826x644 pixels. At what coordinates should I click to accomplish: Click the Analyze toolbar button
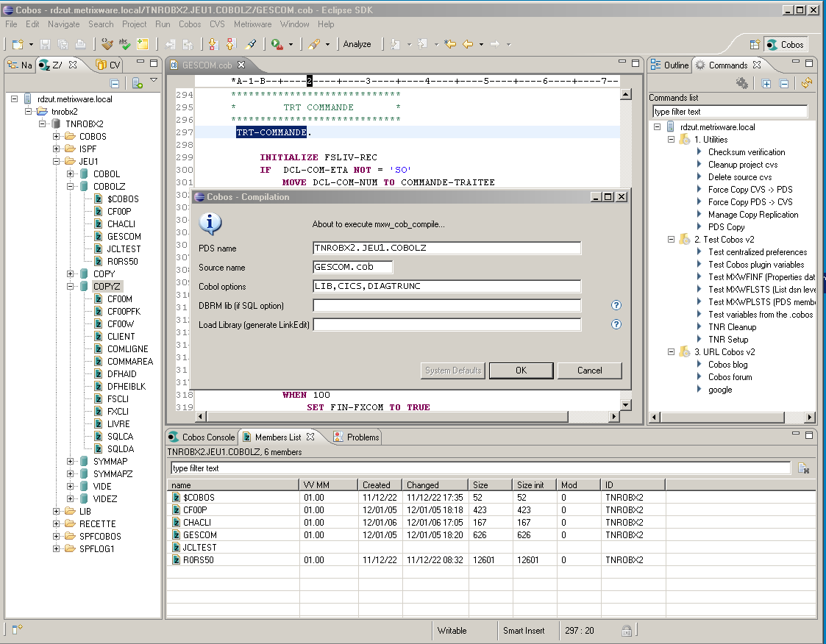357,44
